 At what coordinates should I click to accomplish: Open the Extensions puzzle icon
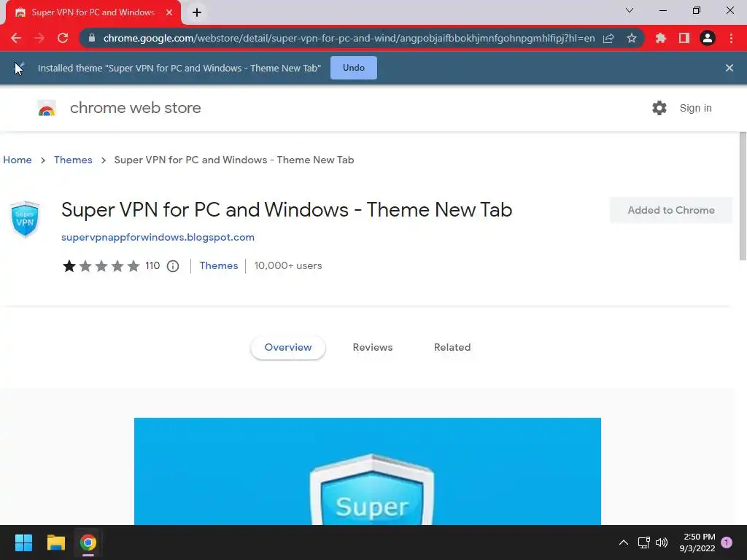point(661,38)
